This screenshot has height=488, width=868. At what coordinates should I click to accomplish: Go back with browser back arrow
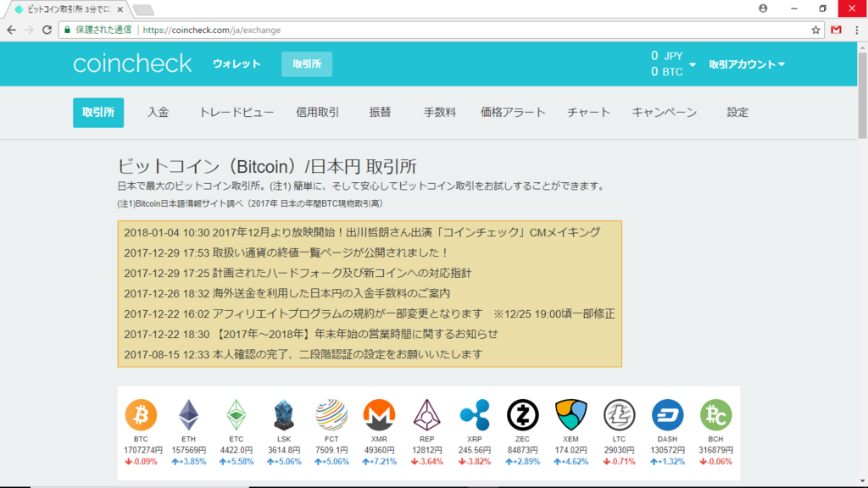coord(12,30)
